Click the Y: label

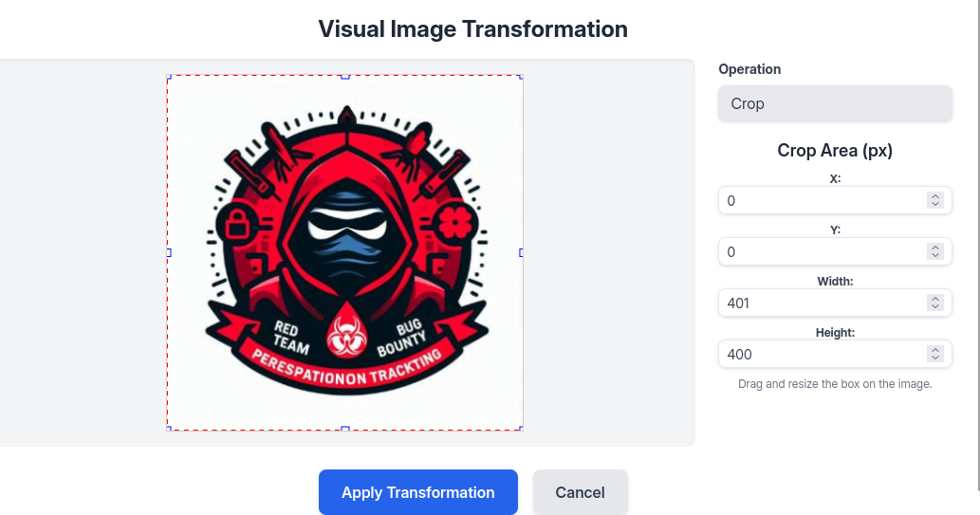point(835,230)
